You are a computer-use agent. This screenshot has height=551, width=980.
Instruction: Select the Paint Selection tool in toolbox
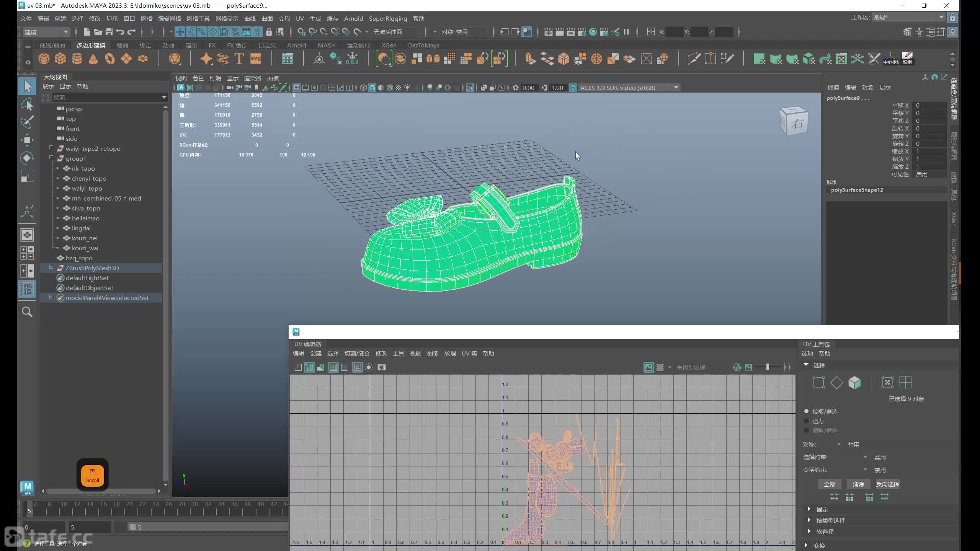(x=27, y=122)
